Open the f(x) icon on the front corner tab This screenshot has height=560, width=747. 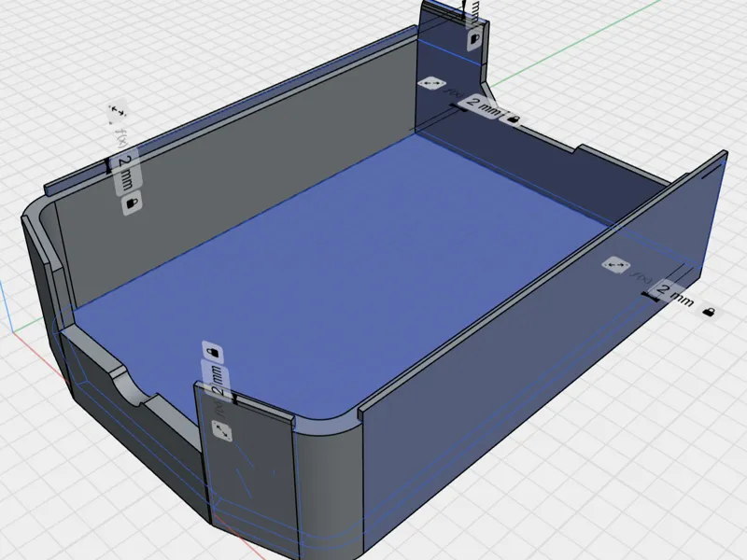click(220, 409)
